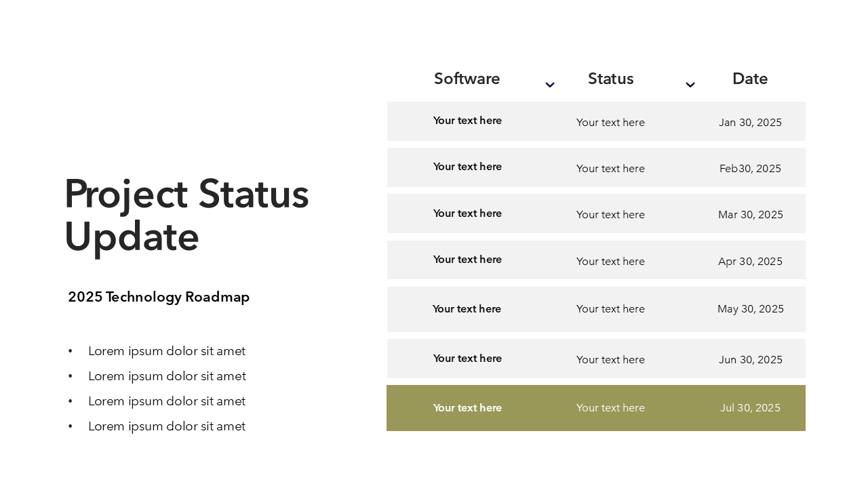The image size is (868, 488).
Task: Select the Project Status Update title
Action: [186, 215]
